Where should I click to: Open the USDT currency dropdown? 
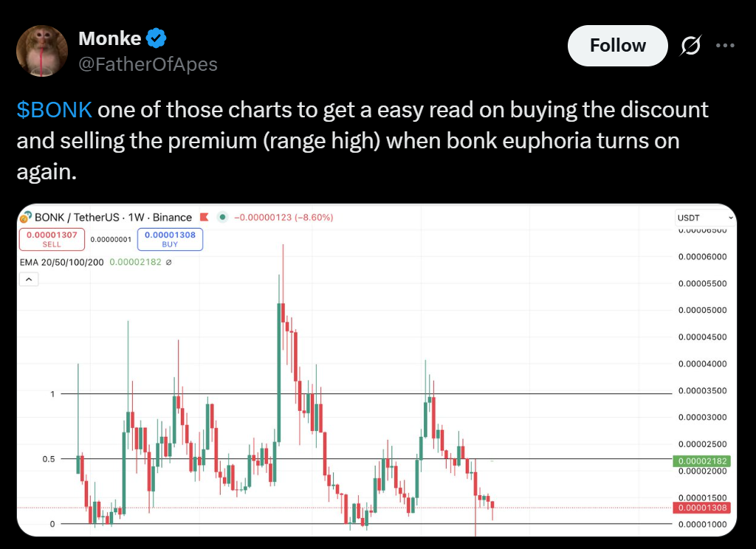(705, 218)
